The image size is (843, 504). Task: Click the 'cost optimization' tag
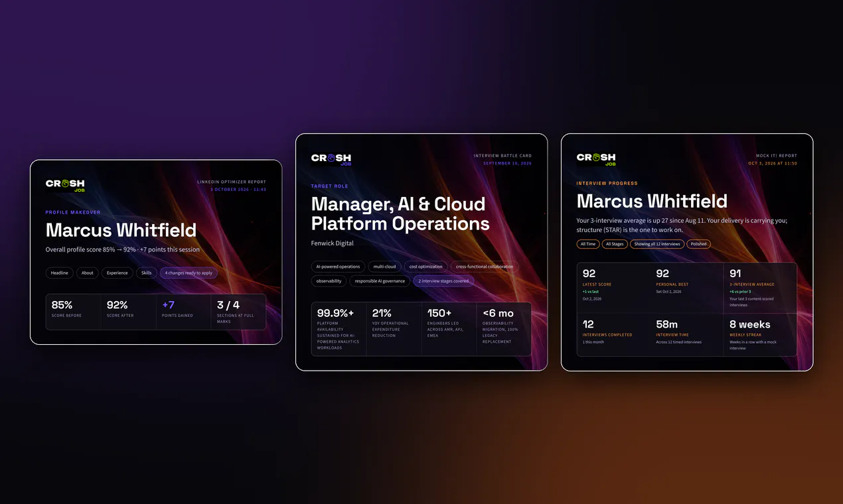click(x=426, y=267)
